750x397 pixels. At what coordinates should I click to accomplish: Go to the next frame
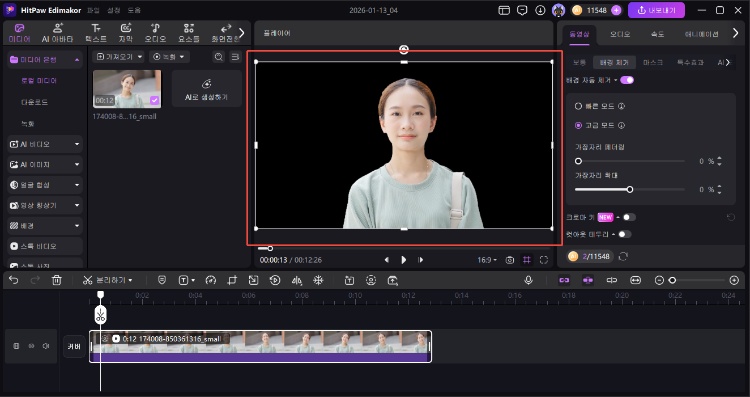click(420, 260)
